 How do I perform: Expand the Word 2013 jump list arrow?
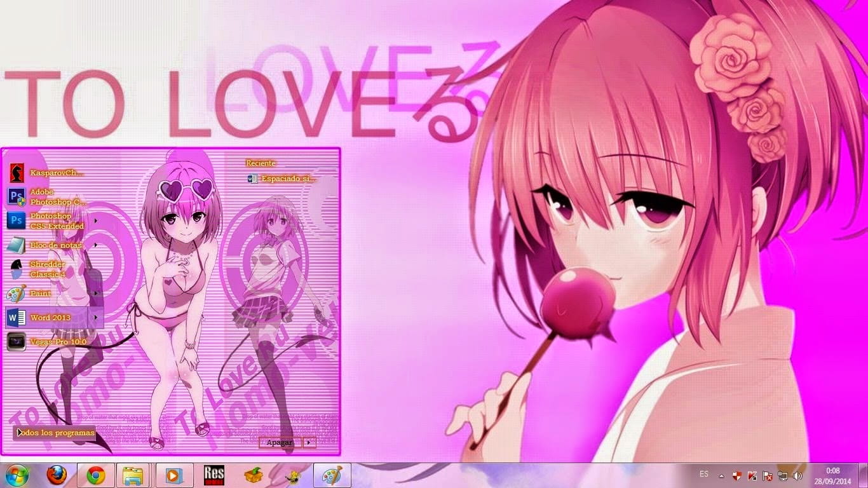pyautogui.click(x=96, y=318)
